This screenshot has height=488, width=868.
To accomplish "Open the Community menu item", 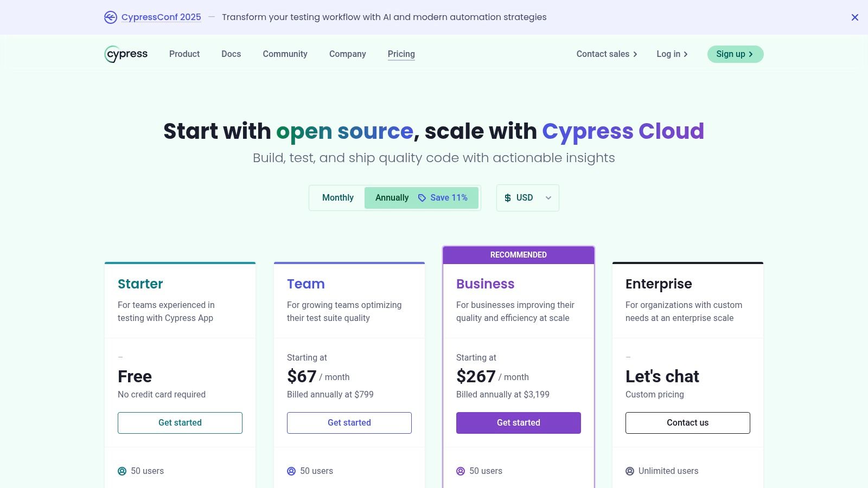I will pyautogui.click(x=285, y=54).
